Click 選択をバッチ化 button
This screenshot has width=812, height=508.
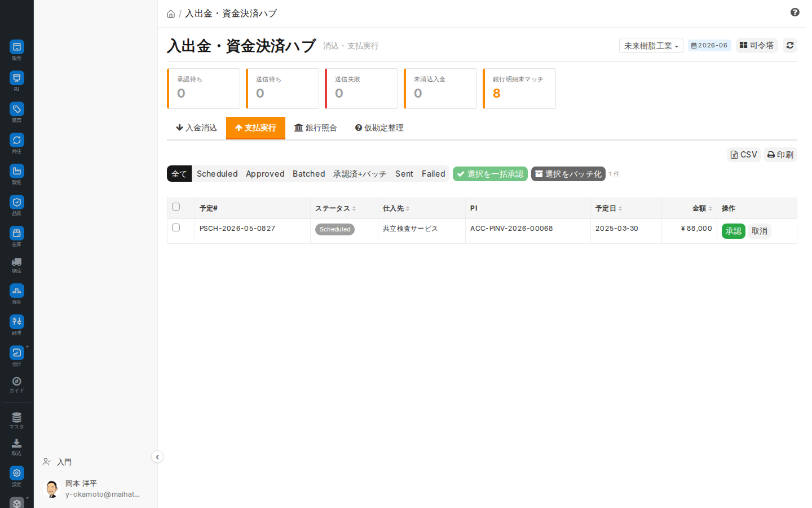pos(568,174)
